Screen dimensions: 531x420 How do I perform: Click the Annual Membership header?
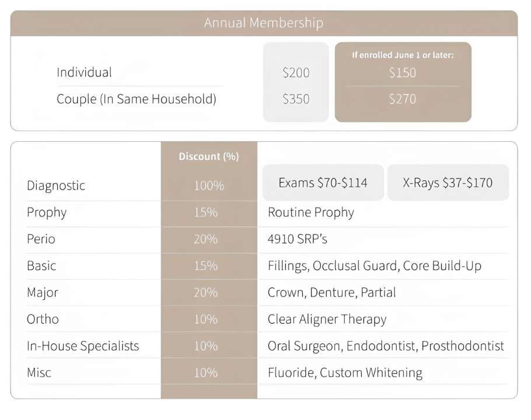264,23
